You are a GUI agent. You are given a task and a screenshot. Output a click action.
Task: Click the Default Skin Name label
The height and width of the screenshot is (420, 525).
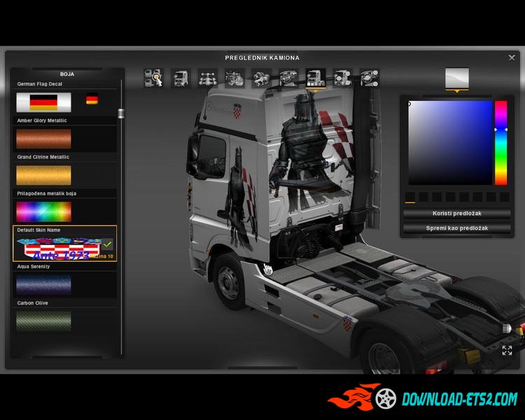coord(38,230)
